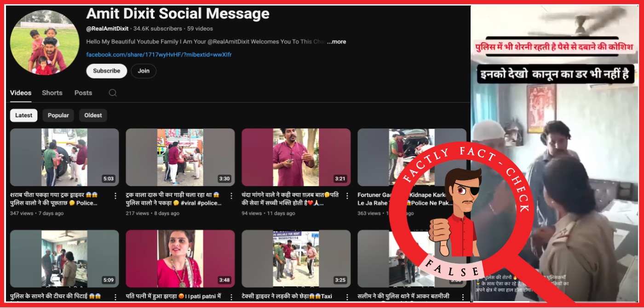
Task: Switch to the Posts tab
Action: coord(83,93)
